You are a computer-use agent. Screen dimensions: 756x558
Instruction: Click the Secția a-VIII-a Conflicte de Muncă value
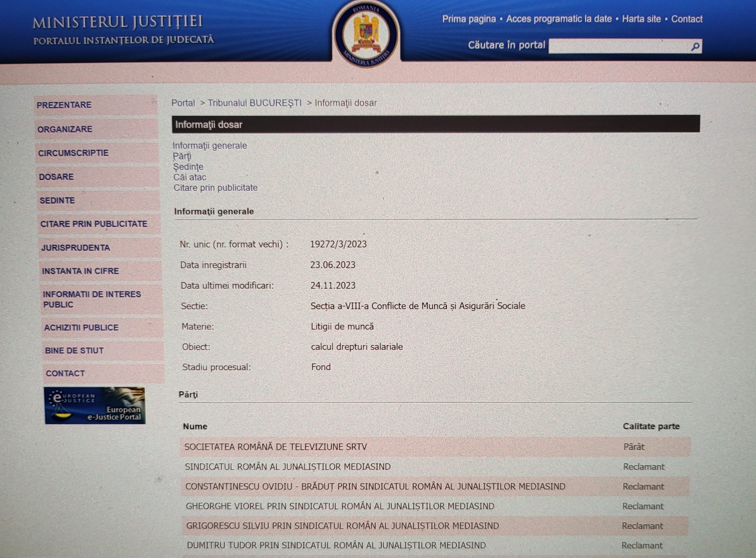coord(418,306)
